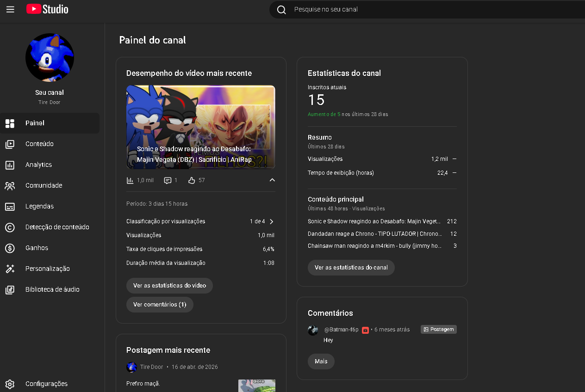The image size is (585, 392).
Task: Open the Analytics chart icon
Action: pyautogui.click(x=10, y=165)
